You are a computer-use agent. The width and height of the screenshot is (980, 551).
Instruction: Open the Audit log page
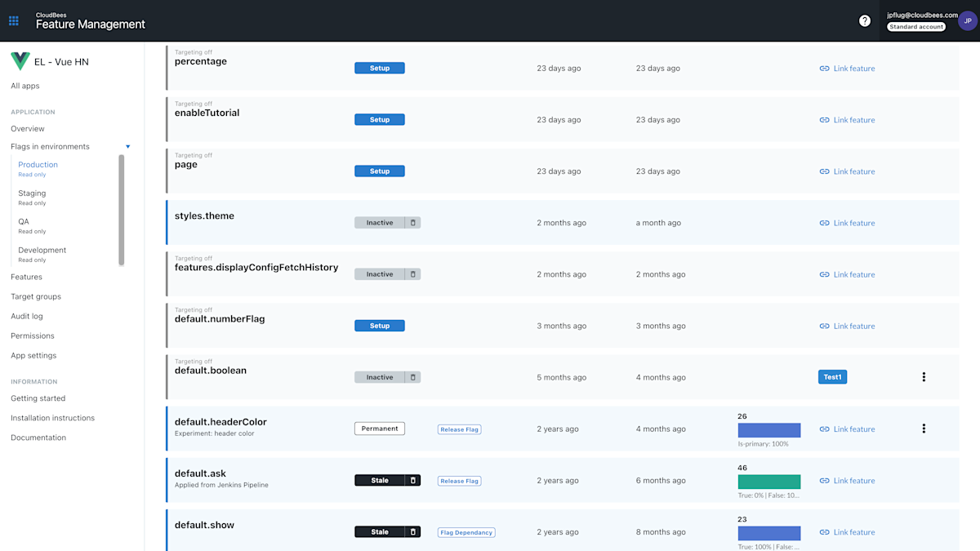(x=27, y=316)
